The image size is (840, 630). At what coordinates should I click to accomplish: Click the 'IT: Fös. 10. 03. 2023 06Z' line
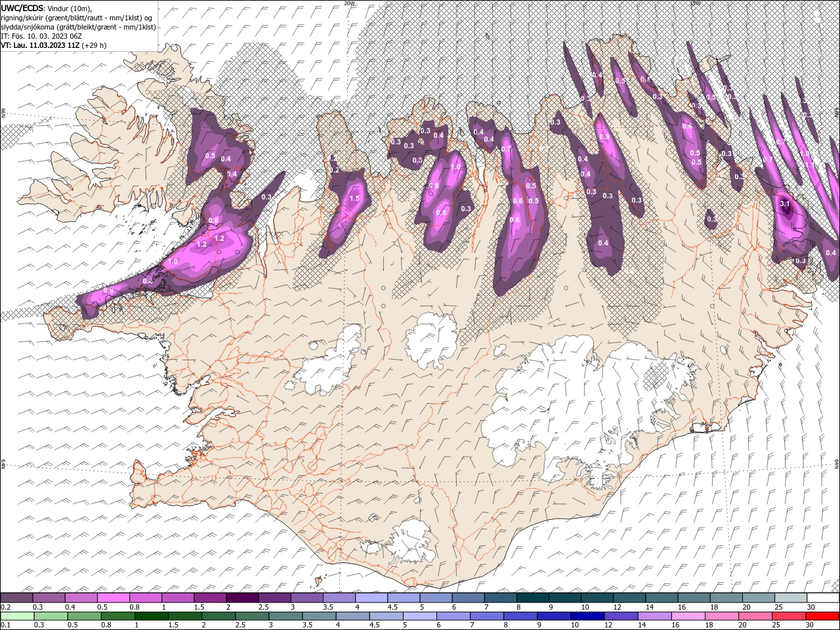(41, 36)
